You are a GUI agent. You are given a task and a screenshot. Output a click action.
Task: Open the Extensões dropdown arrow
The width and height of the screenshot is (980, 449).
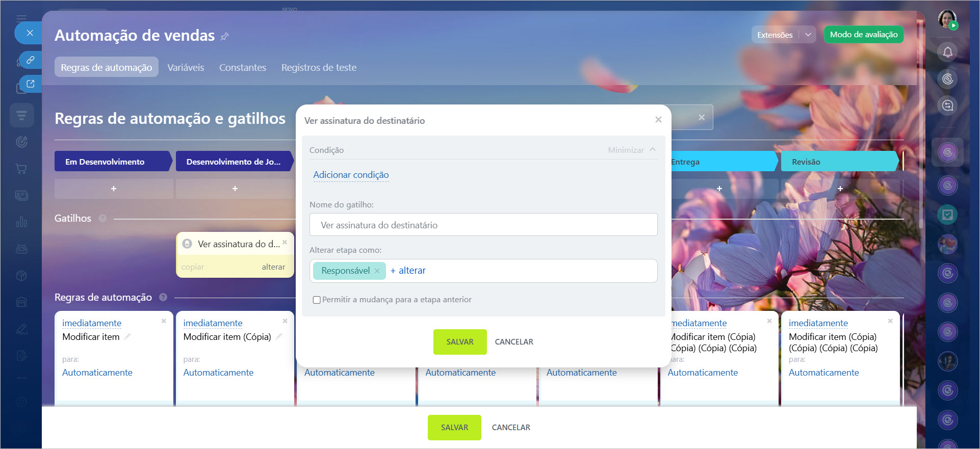pyautogui.click(x=808, y=35)
